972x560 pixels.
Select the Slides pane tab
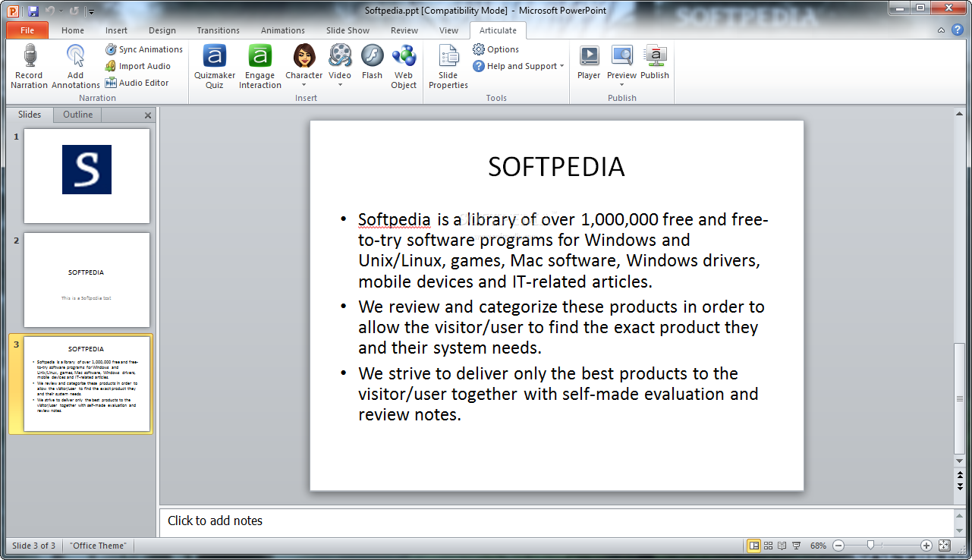(30, 115)
